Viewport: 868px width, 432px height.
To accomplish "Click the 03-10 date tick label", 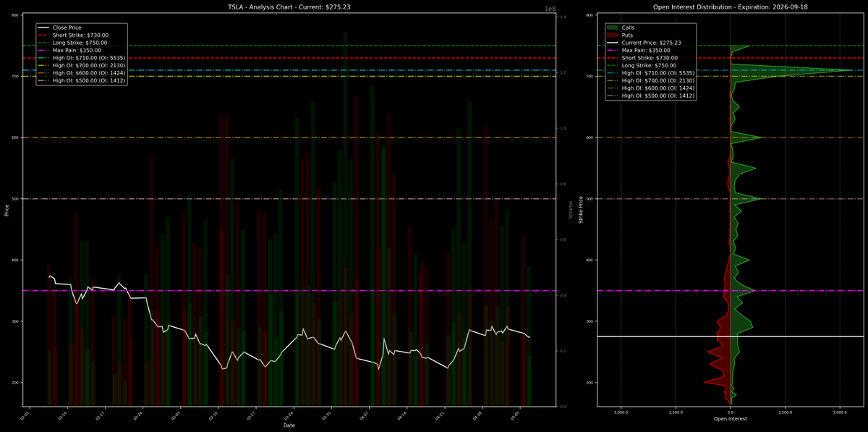I will coord(214,415).
